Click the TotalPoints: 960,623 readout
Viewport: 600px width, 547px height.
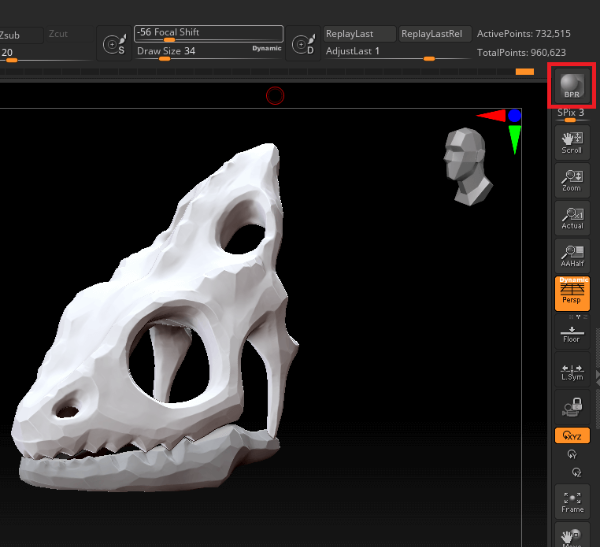click(x=521, y=52)
